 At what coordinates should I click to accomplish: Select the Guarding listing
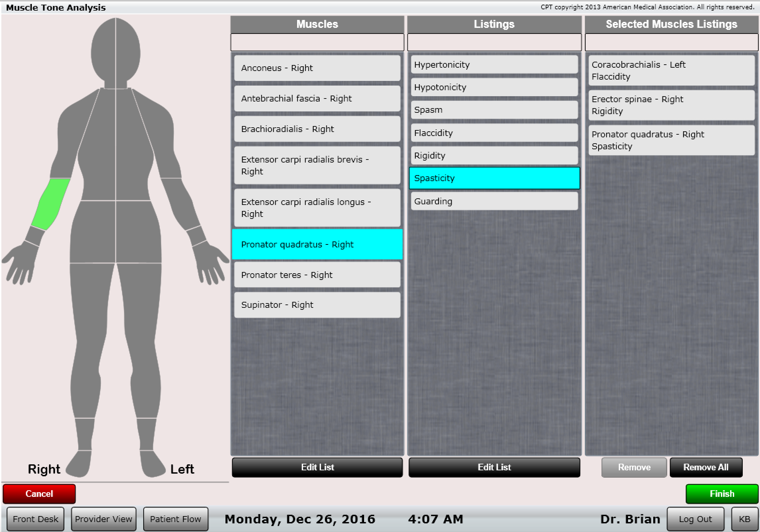(x=494, y=201)
